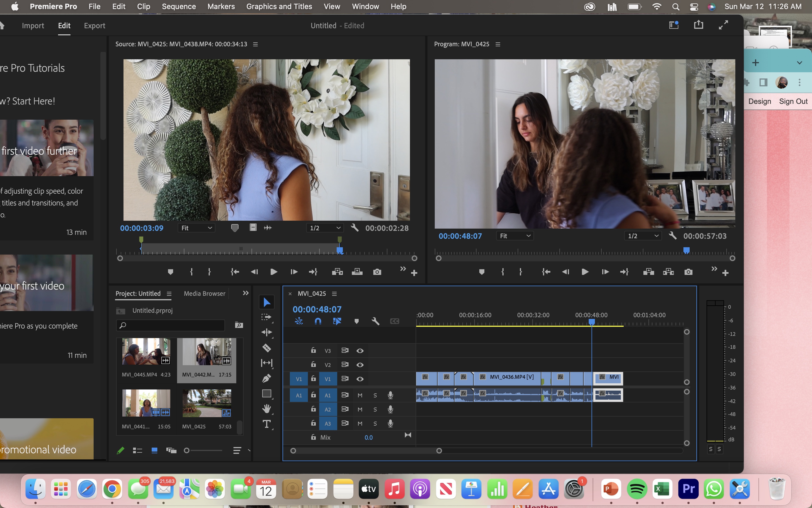Select the Track Select Forward tool
This screenshot has width=812, height=508.
coord(266,317)
